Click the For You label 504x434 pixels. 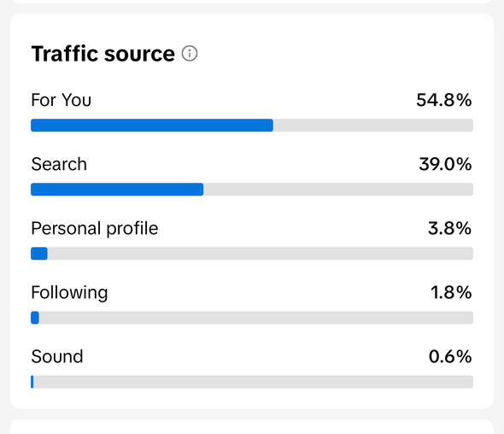pos(61,100)
